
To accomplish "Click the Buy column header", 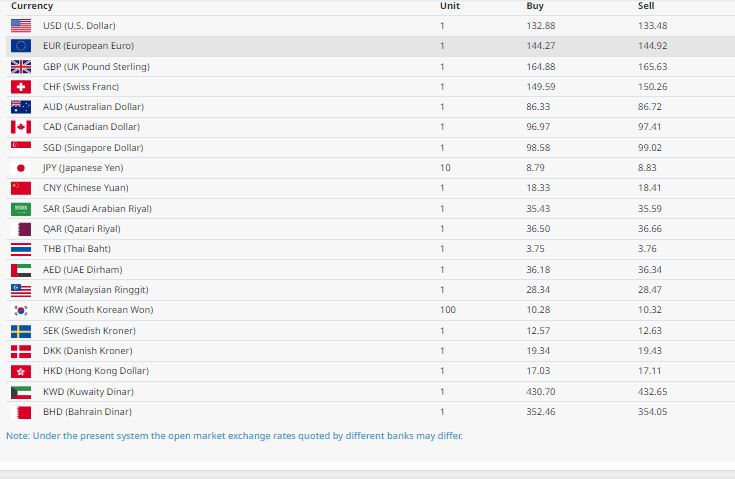I will click(535, 6).
